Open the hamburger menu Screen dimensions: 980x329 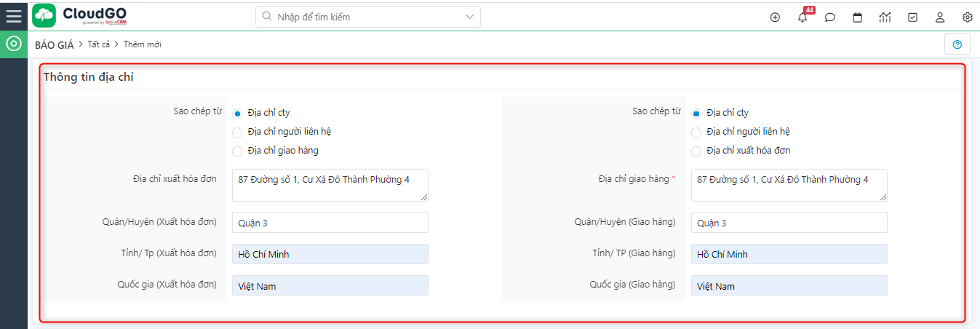tap(14, 15)
